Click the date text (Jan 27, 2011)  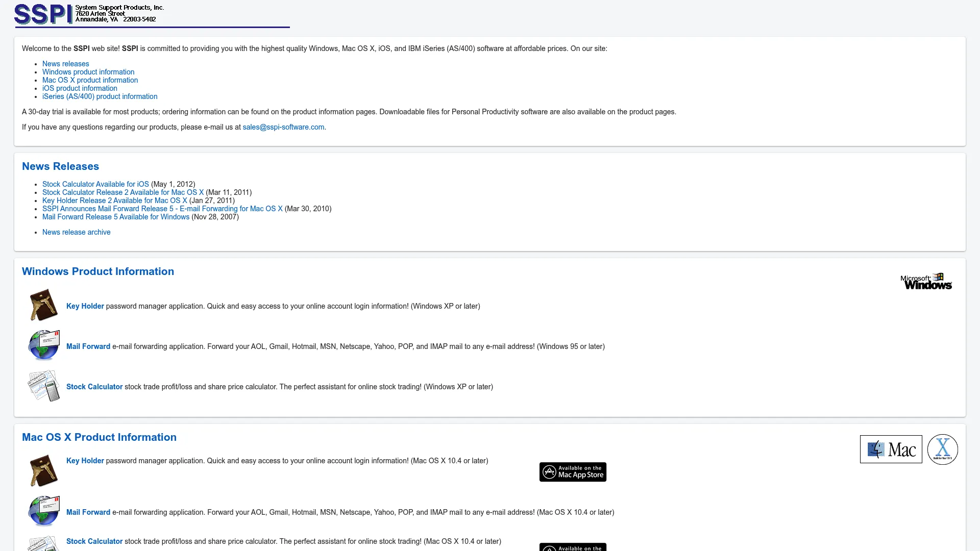tap(212, 201)
